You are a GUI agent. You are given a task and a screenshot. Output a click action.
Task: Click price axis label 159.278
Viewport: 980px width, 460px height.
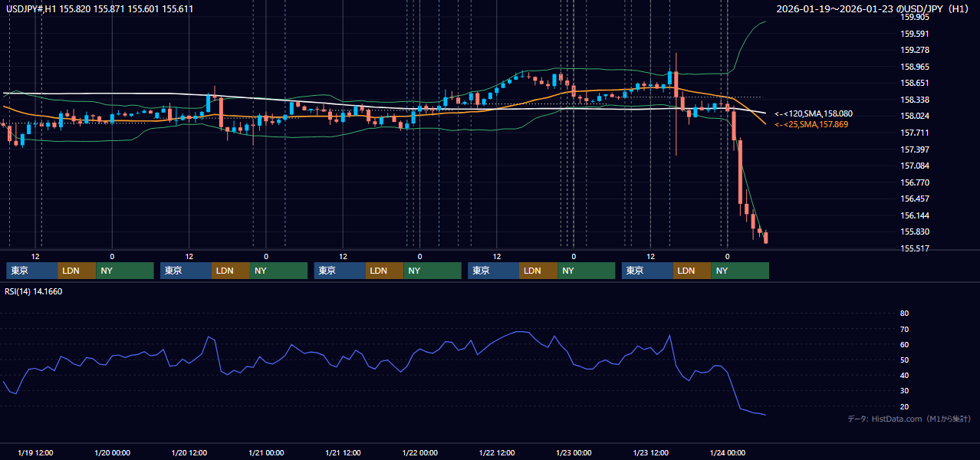click(915, 50)
